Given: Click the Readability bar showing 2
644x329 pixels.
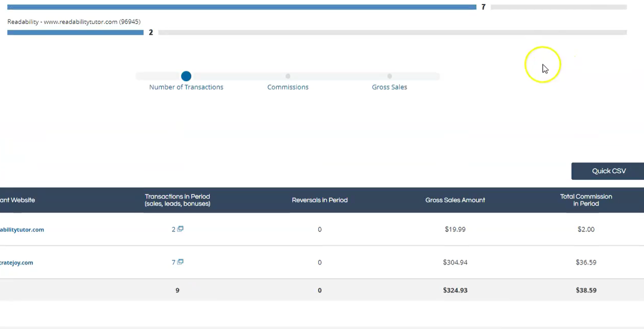Looking at the screenshot, I should 75,33.
